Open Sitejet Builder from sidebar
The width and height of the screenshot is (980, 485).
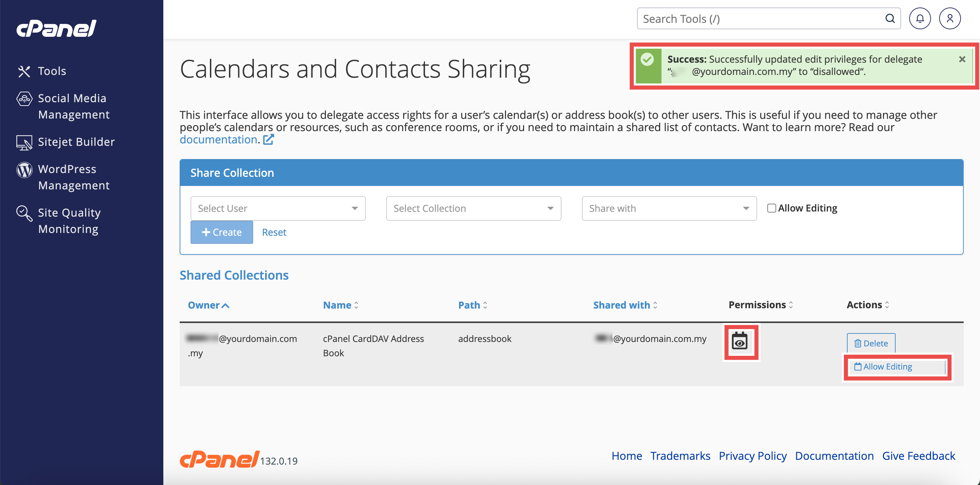76,142
